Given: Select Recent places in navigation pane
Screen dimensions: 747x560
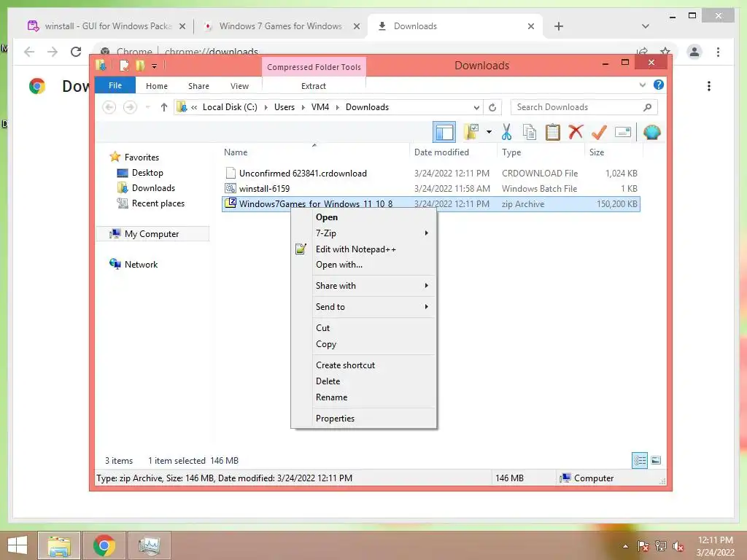Looking at the screenshot, I should [x=151, y=203].
